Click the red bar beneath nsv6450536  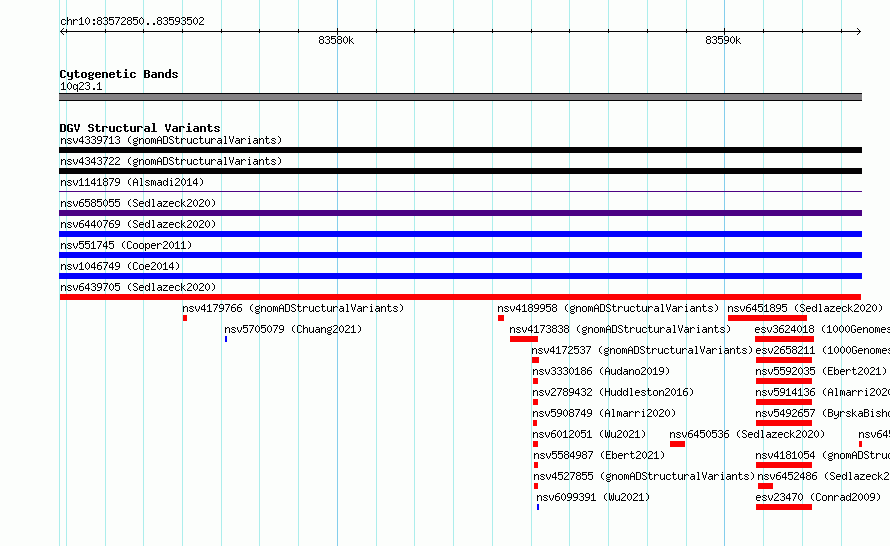(x=677, y=444)
